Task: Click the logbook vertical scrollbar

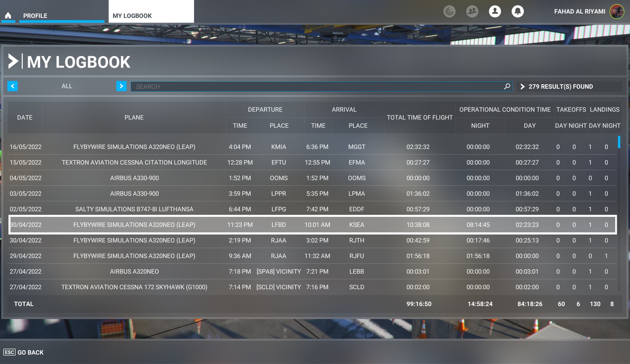Action: 619,213
